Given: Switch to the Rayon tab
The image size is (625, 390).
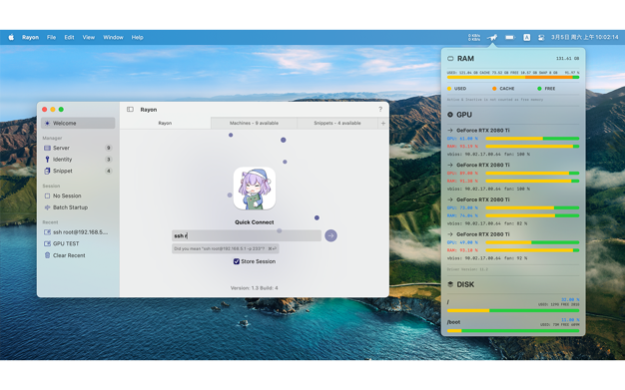Looking at the screenshot, I should pyautogui.click(x=165, y=123).
